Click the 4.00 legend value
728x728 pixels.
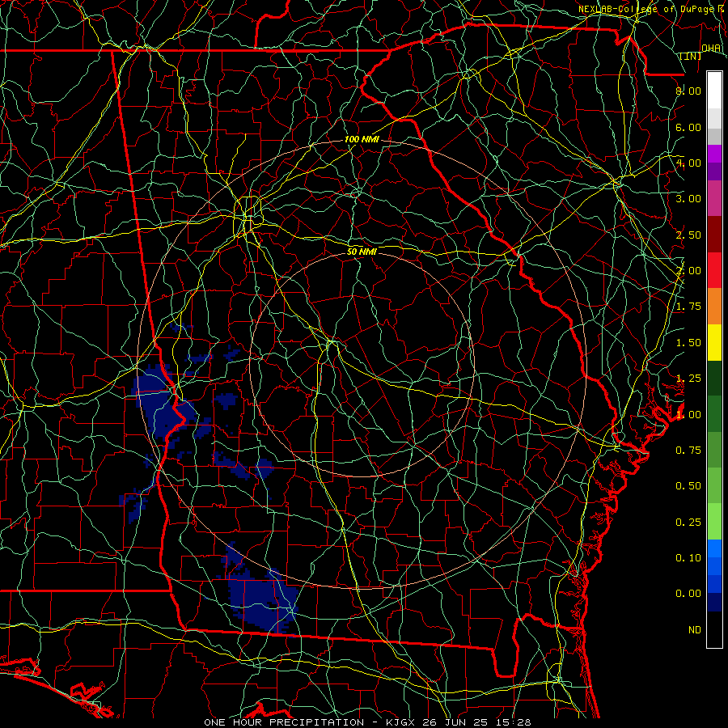point(688,163)
